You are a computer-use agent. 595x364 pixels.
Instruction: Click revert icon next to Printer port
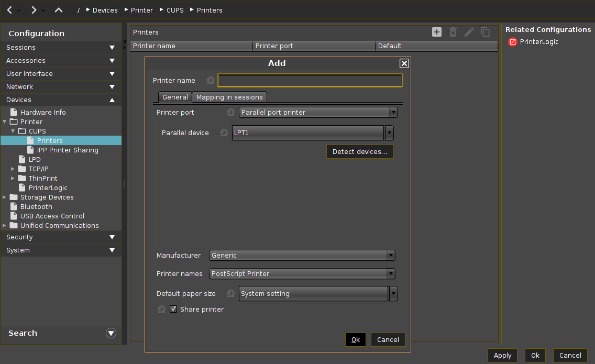click(230, 113)
